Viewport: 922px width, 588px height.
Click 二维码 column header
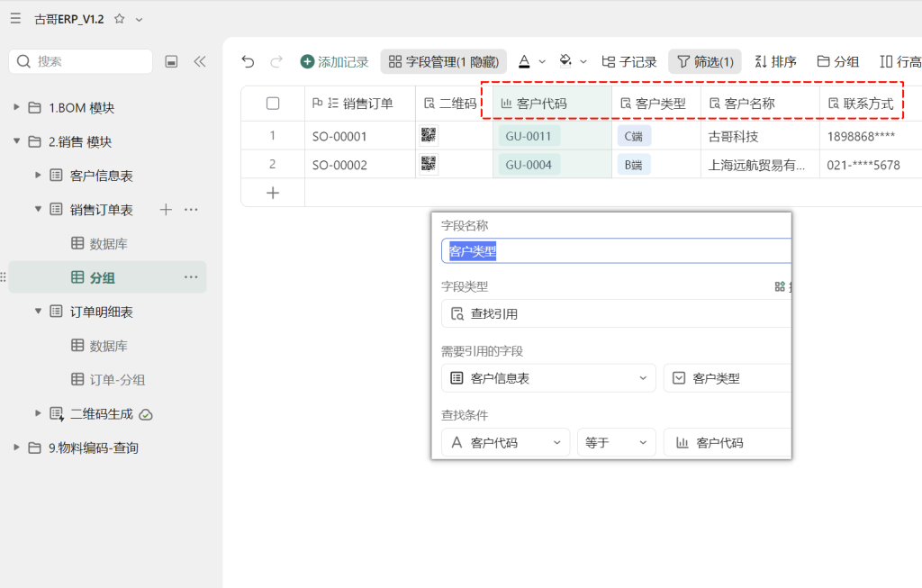click(454, 104)
